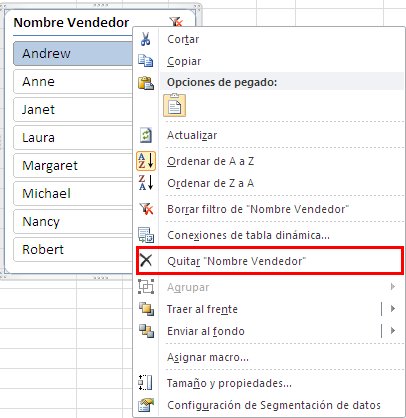Select the paste option clipboard icon
Screen dimensions: 406x418
pyautogui.click(x=174, y=105)
